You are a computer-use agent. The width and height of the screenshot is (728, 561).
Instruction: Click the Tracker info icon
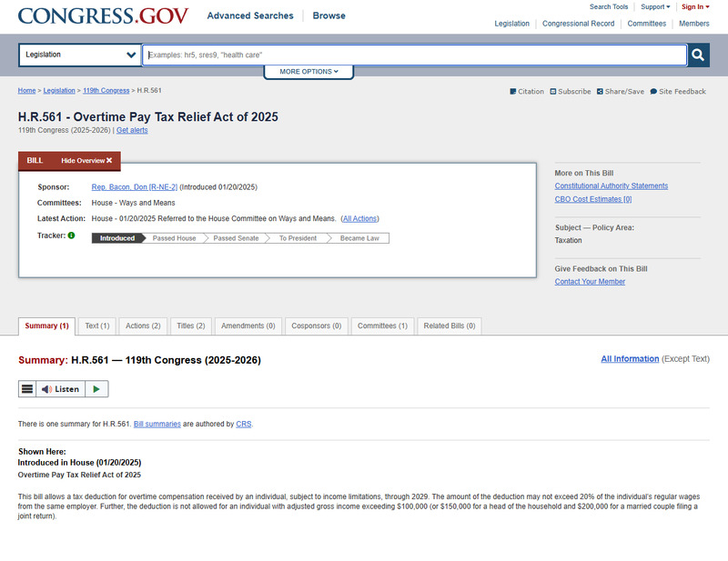coord(71,235)
